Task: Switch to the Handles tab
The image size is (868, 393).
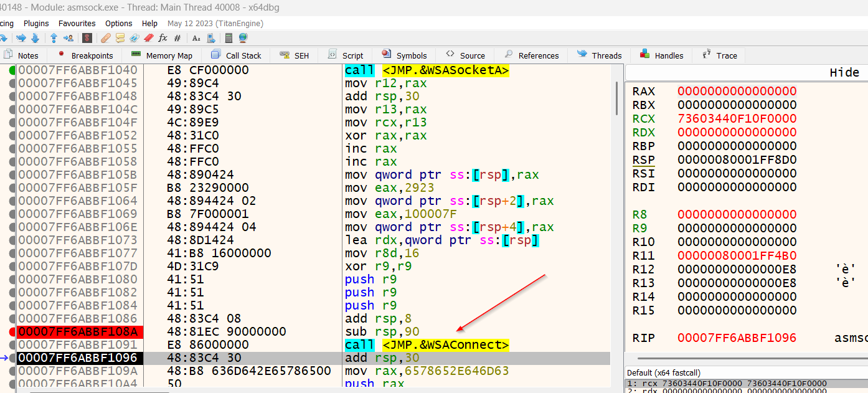Action: tap(662, 55)
